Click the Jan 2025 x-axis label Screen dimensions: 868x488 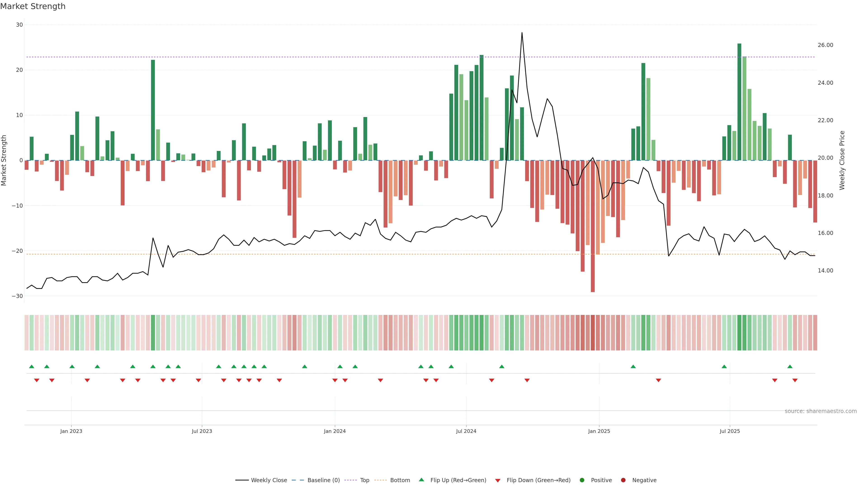tap(599, 431)
